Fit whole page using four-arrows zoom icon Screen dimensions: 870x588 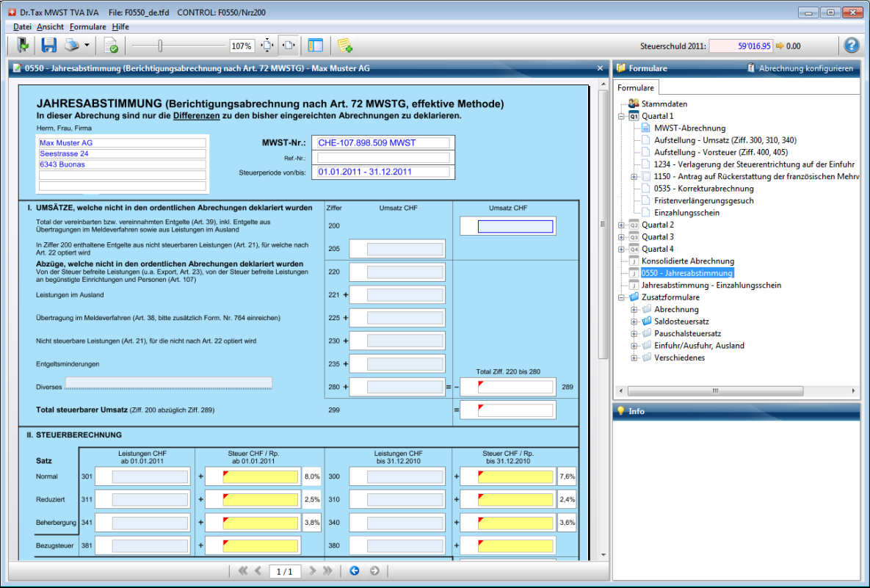point(267,46)
